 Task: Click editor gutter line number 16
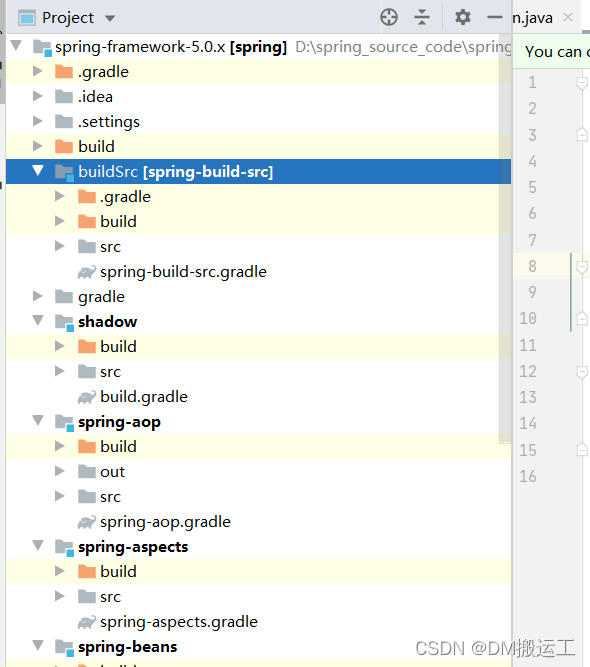528,476
